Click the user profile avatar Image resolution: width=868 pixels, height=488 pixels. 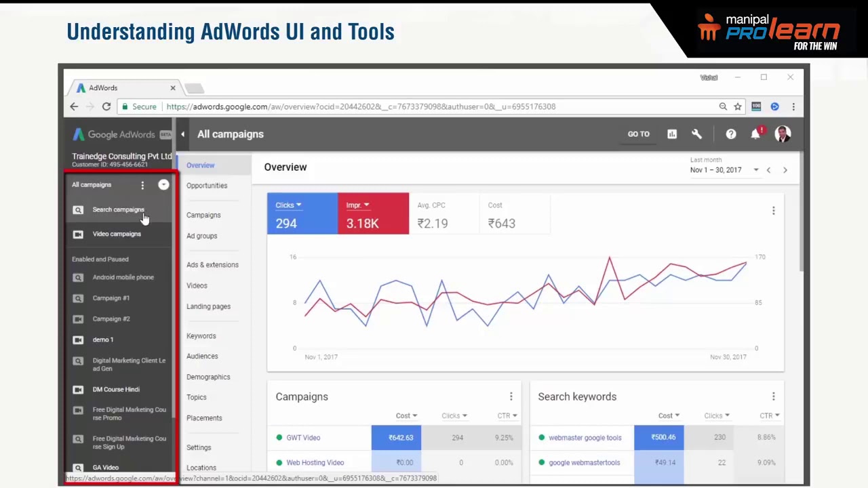tap(783, 134)
